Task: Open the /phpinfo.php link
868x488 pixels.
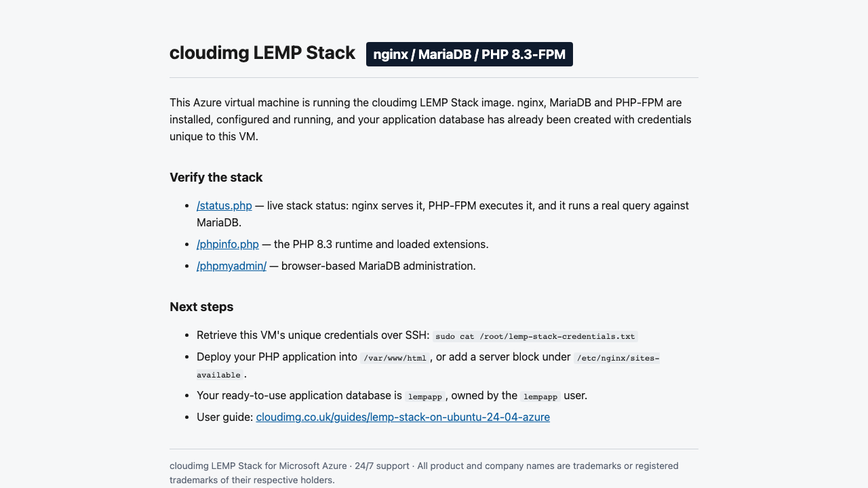Action: [x=228, y=244]
